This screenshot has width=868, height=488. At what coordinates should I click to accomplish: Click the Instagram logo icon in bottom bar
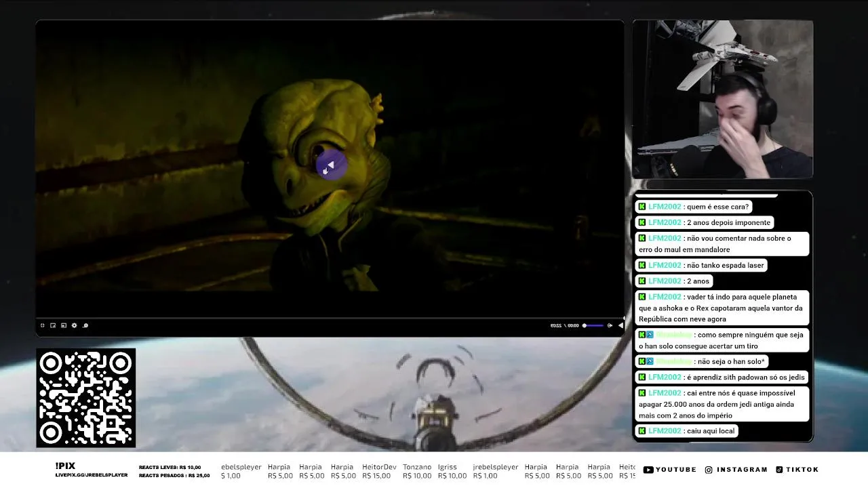click(x=709, y=470)
